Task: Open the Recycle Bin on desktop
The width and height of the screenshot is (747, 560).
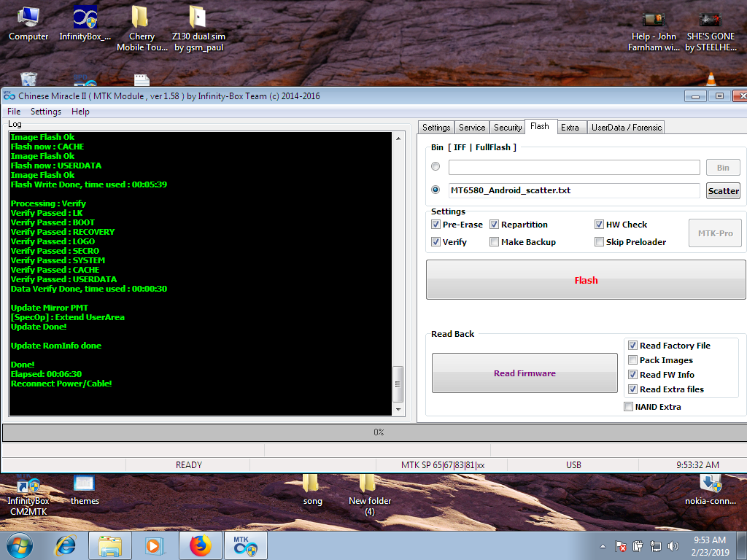Action: pos(28,79)
